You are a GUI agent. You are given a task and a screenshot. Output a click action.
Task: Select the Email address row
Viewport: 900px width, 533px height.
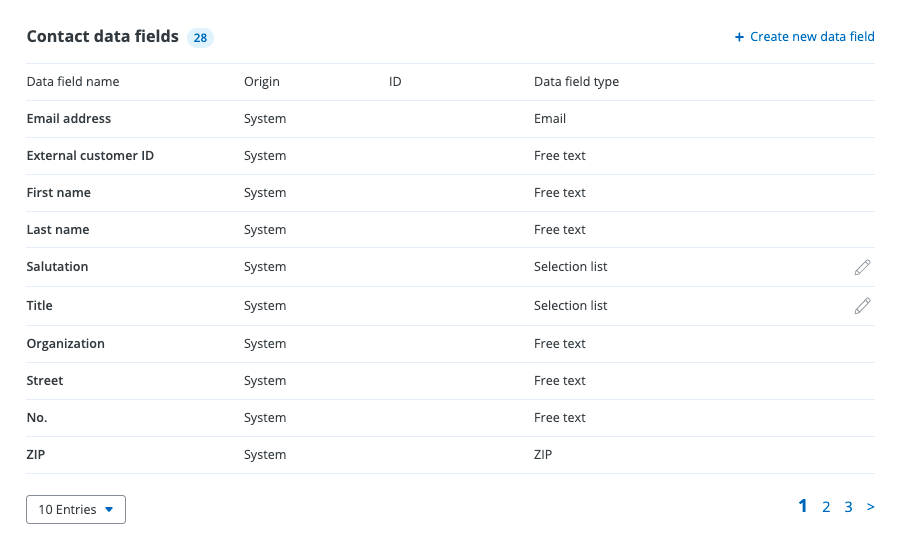click(69, 119)
